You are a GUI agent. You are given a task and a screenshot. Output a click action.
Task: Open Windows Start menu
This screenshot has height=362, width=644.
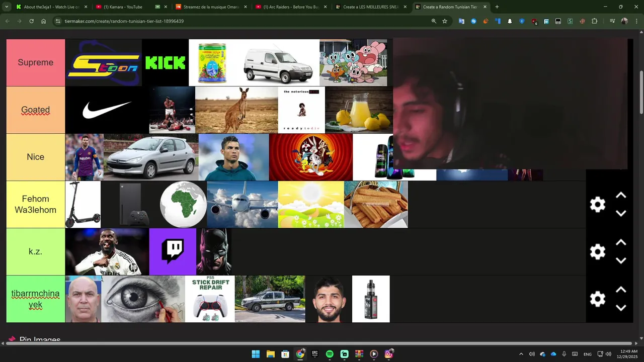coord(256,354)
